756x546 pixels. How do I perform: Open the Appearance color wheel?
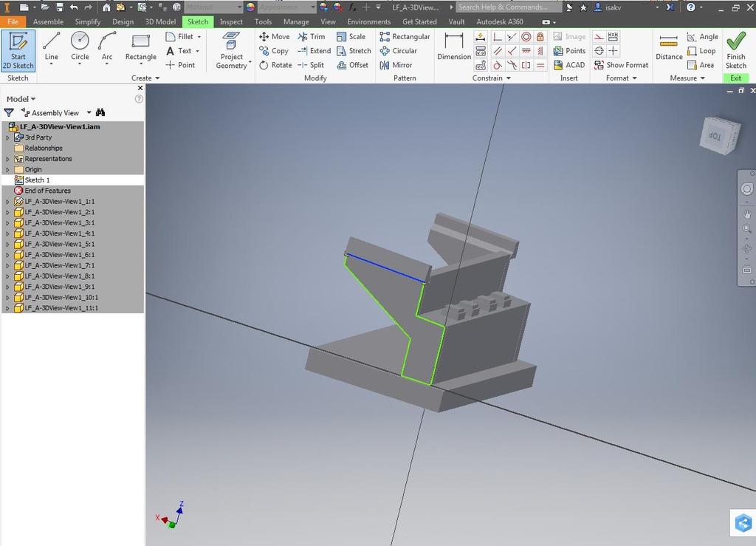point(250,7)
